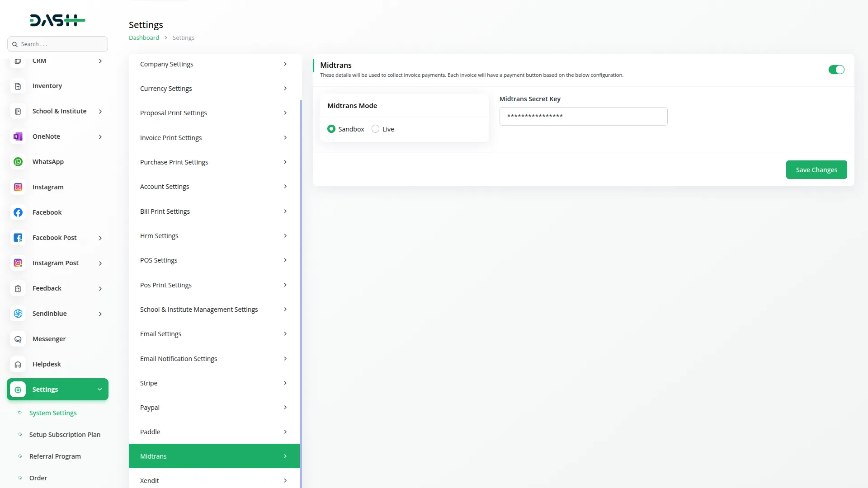Open the Messenger section icon
The width and height of the screenshot is (868, 488).
[18, 338]
